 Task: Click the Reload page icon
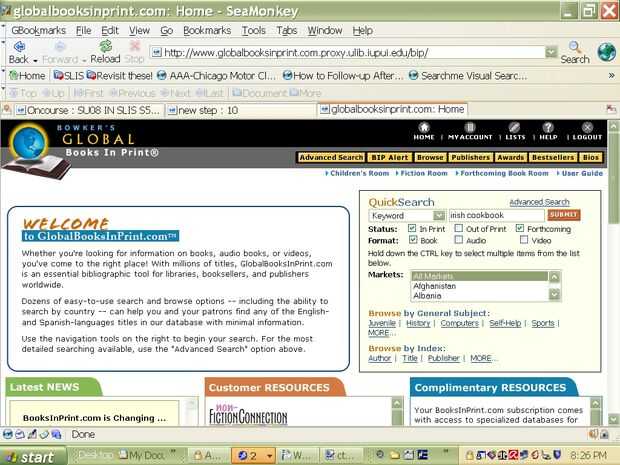(x=105, y=46)
